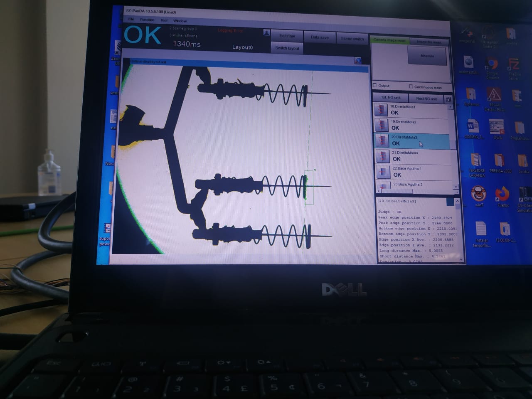The height and width of the screenshot is (399, 532).
Task: Open the File menu
Action: point(131,19)
